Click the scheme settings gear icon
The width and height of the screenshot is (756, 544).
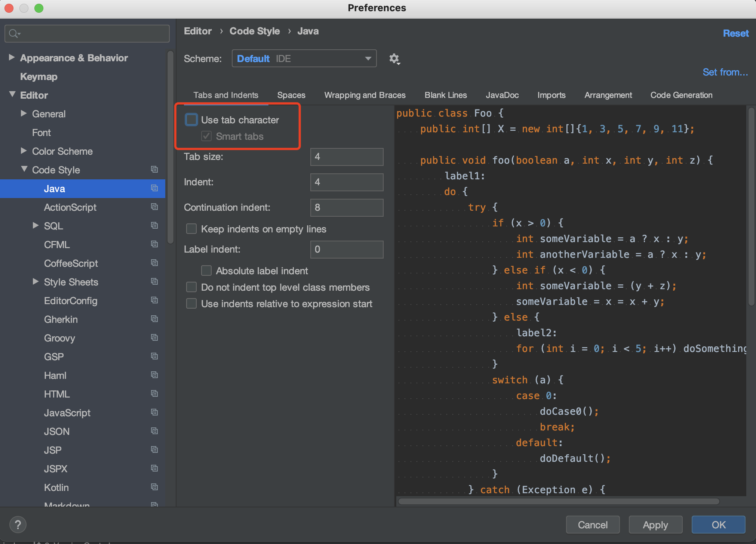pos(394,59)
